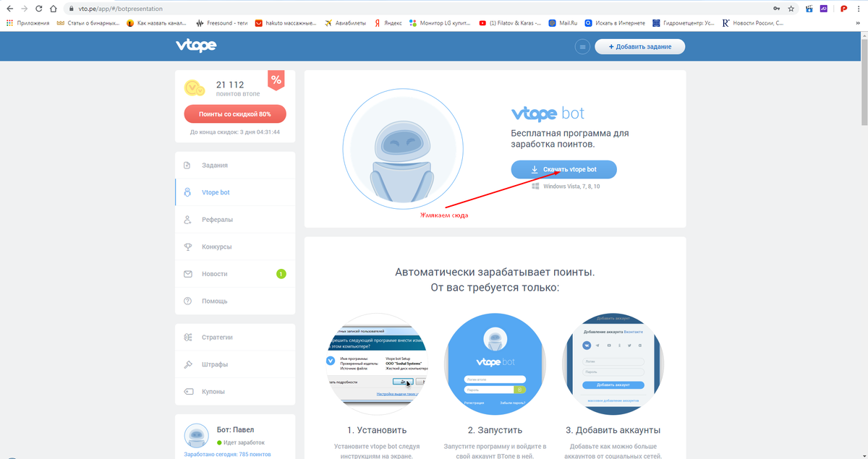Viewport: 868px width, 459px height.
Task: Click the browser forward arrow
Action: point(24,9)
